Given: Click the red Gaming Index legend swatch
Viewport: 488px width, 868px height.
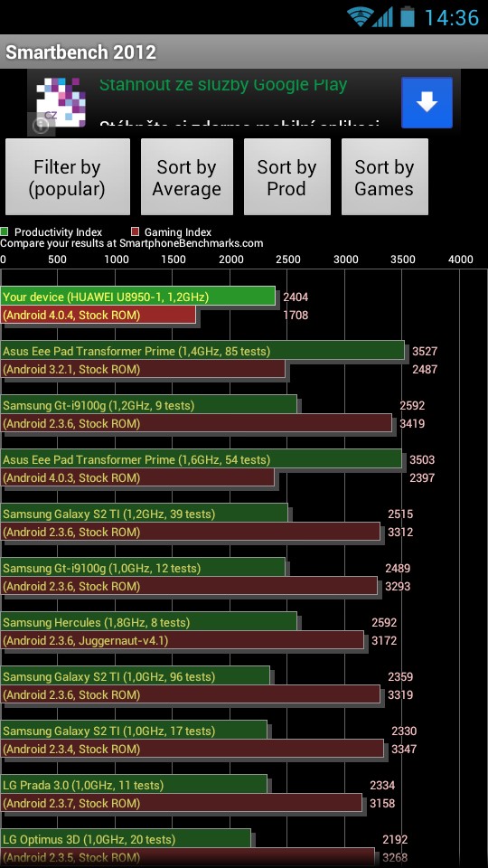Looking at the screenshot, I should (135, 232).
